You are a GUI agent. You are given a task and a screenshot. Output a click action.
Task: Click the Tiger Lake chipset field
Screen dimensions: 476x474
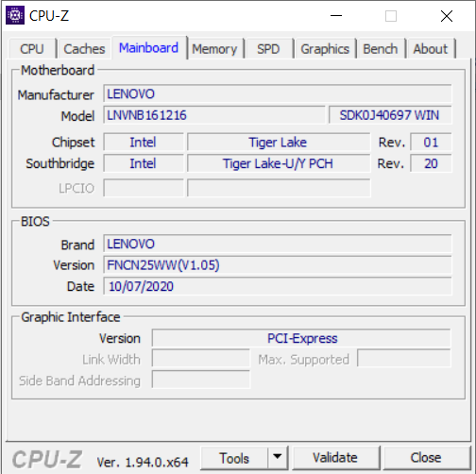click(279, 142)
